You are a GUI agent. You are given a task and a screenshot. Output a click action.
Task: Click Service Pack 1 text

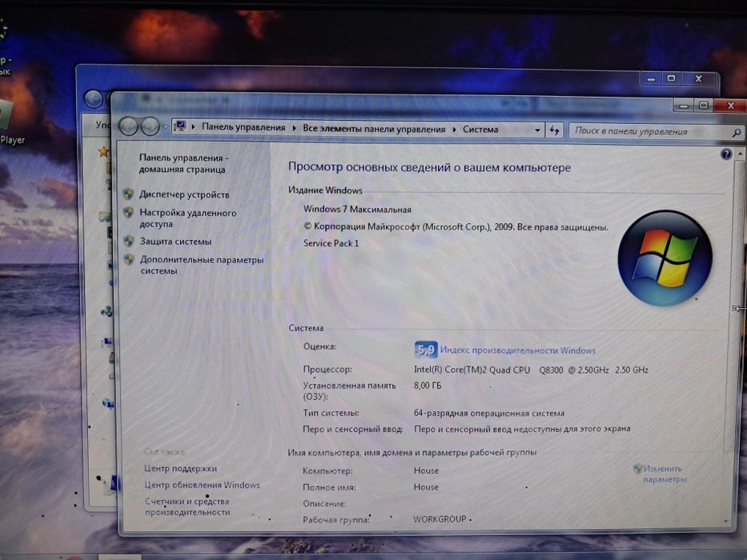click(x=331, y=243)
